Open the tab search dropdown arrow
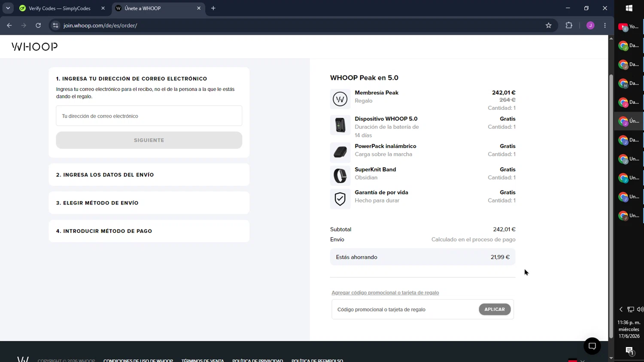This screenshot has width=644, height=362. (8, 8)
